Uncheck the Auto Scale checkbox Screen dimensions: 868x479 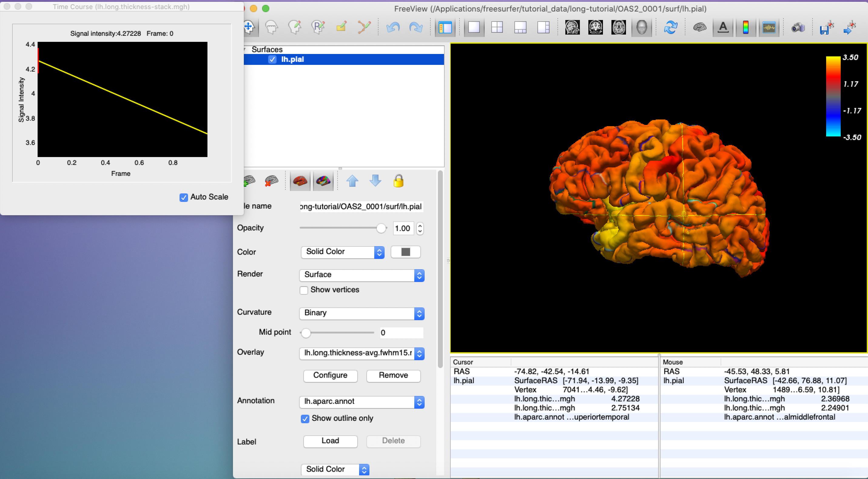pos(184,197)
